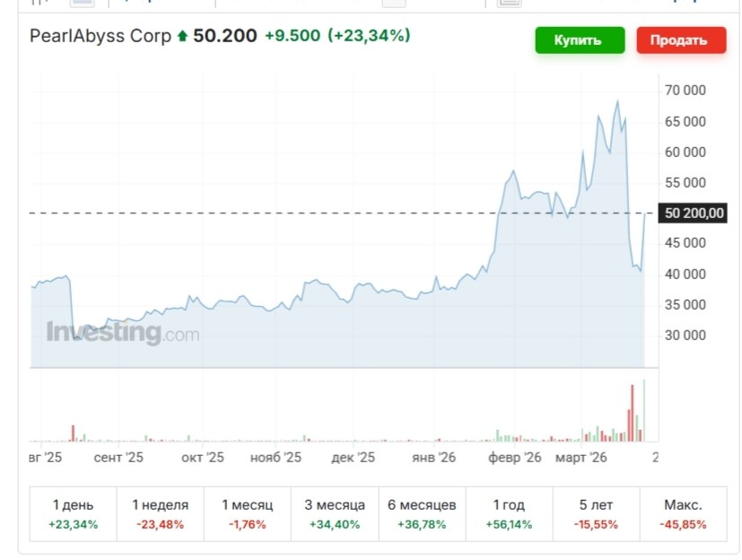Click the 60 000 price axis label

point(685,152)
